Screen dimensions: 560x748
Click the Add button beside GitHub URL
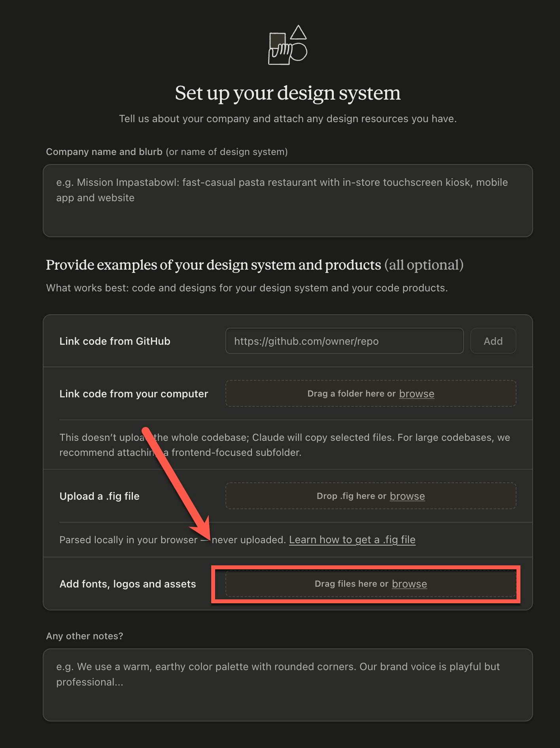[x=493, y=341]
